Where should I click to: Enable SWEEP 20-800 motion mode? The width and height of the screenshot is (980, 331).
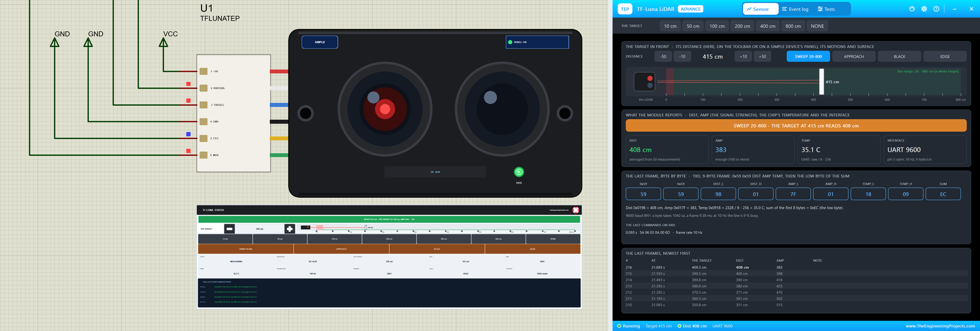click(x=808, y=57)
